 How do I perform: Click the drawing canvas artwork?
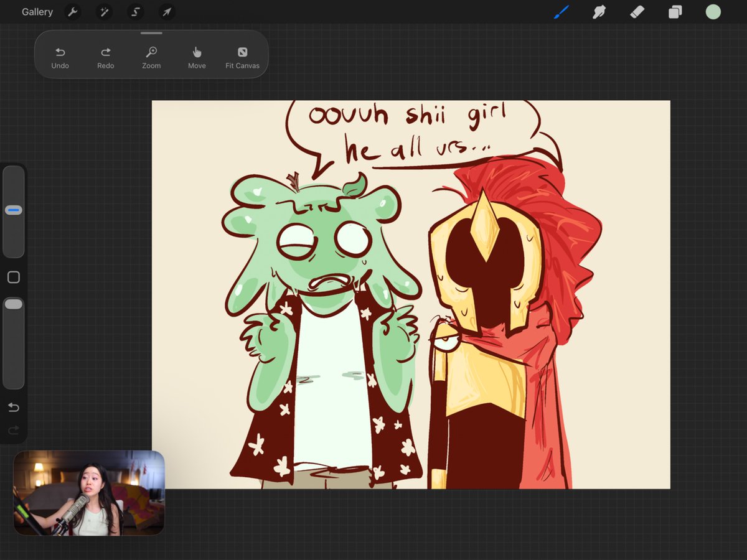411,294
